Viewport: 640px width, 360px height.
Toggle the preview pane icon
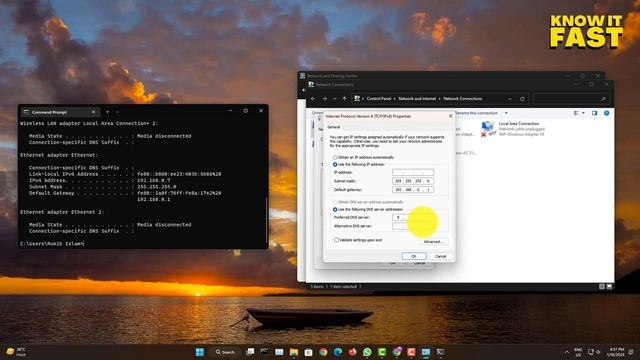click(594, 113)
